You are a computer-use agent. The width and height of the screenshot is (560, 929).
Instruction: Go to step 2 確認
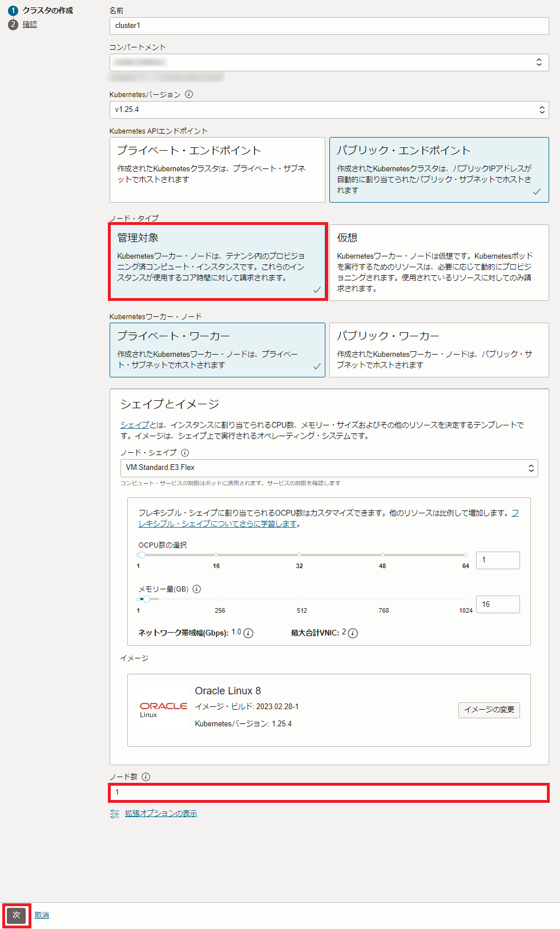30,25
